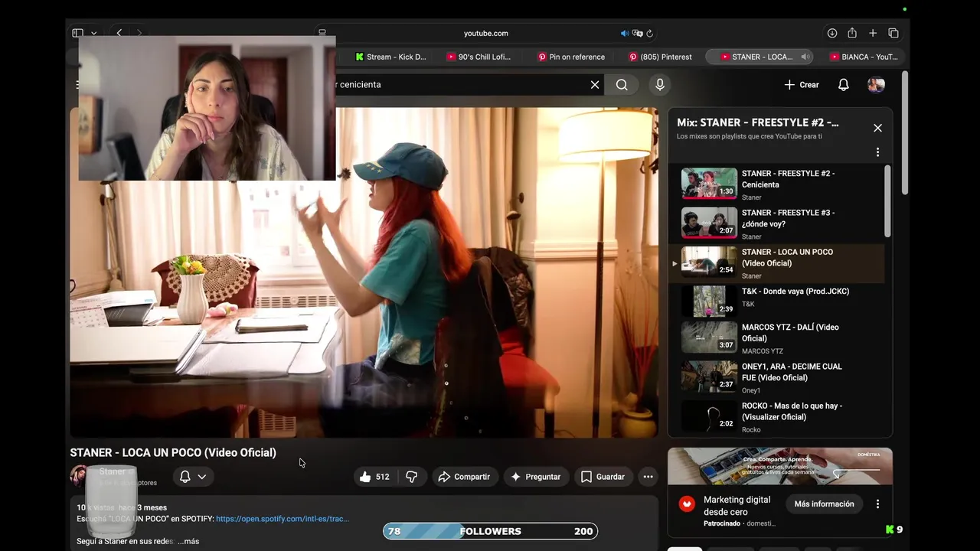Open YouTube notifications bell in header
The height and width of the screenshot is (551, 980).
pos(843,85)
